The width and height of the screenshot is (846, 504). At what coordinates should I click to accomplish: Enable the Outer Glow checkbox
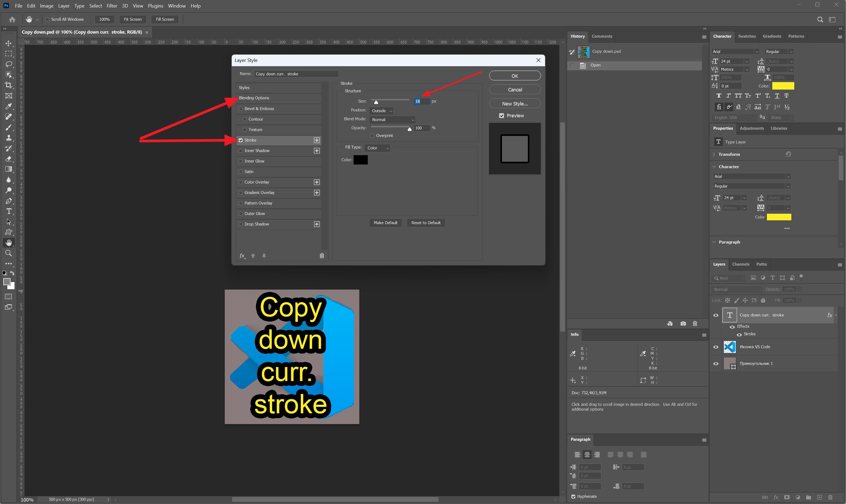[241, 214]
